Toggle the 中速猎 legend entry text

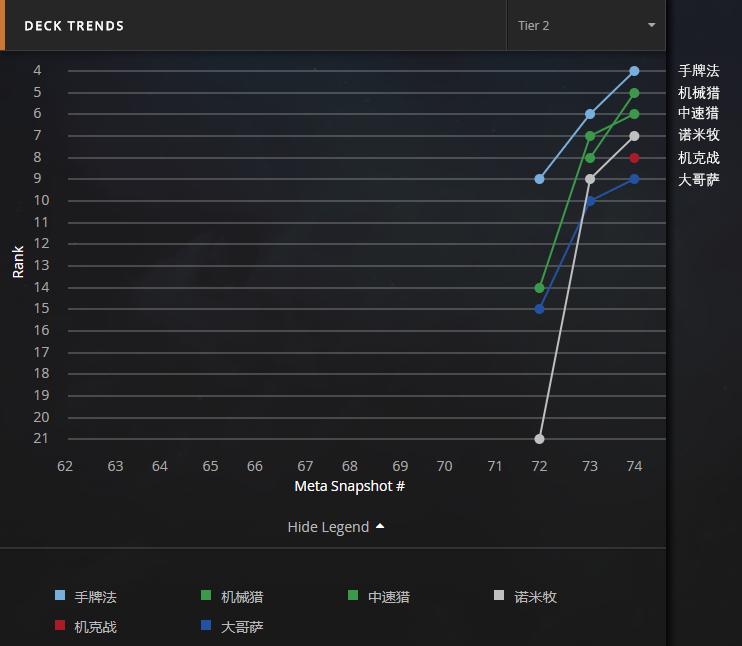(389, 597)
